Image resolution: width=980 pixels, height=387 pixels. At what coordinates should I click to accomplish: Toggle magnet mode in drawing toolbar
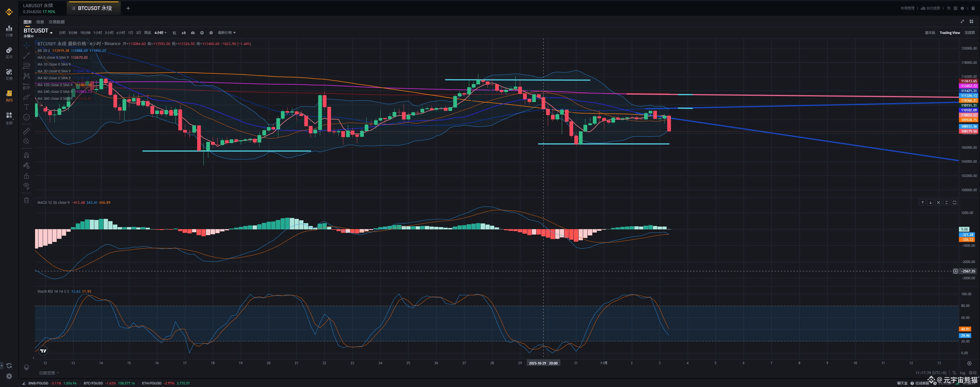pyautogui.click(x=26, y=155)
